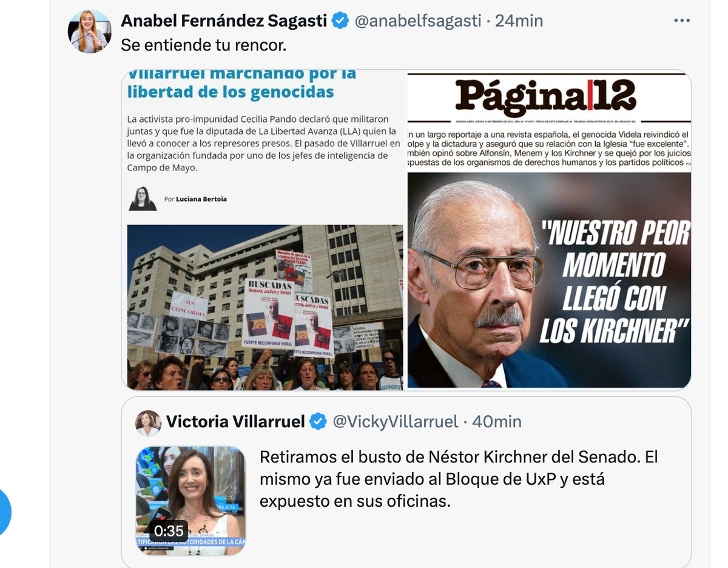
Task: Open the Victoria Villarruel display name
Action: (x=235, y=421)
